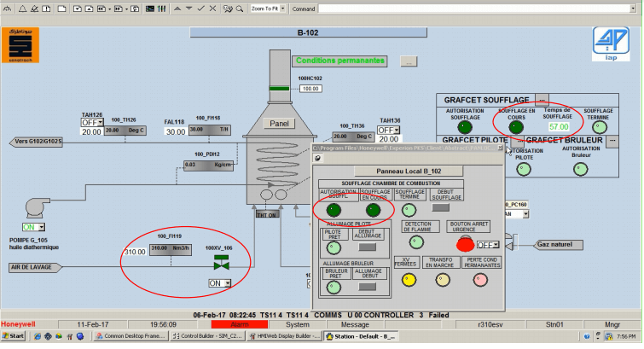Image resolution: width=644 pixels, height=349 pixels.
Task: Click the yellow XV Fermées indicator lamp
Action: coord(408,279)
